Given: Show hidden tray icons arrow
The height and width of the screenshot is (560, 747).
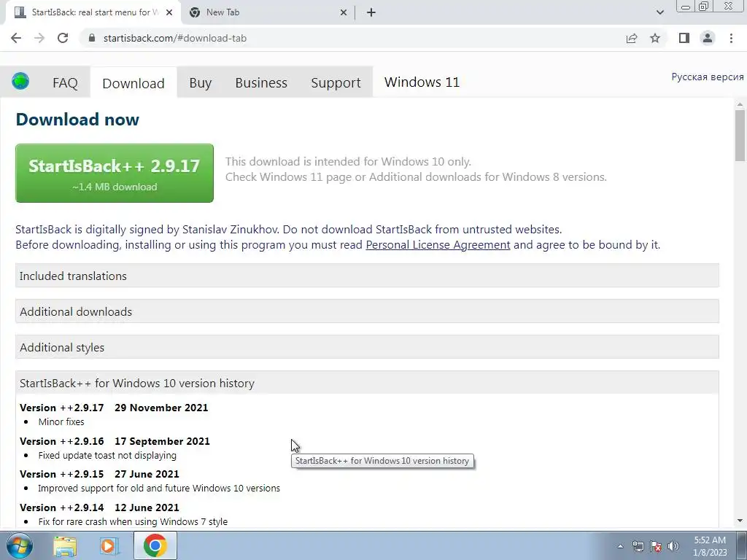Looking at the screenshot, I should 620,546.
